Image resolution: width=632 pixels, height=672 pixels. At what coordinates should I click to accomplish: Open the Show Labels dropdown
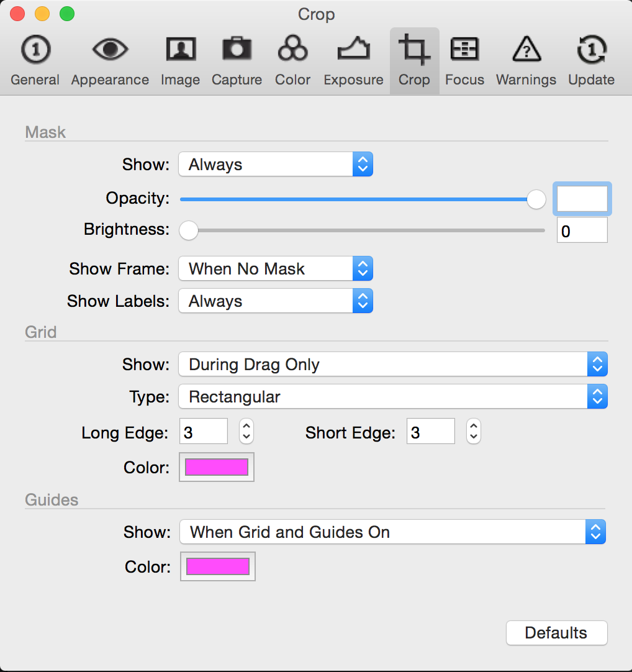(276, 301)
